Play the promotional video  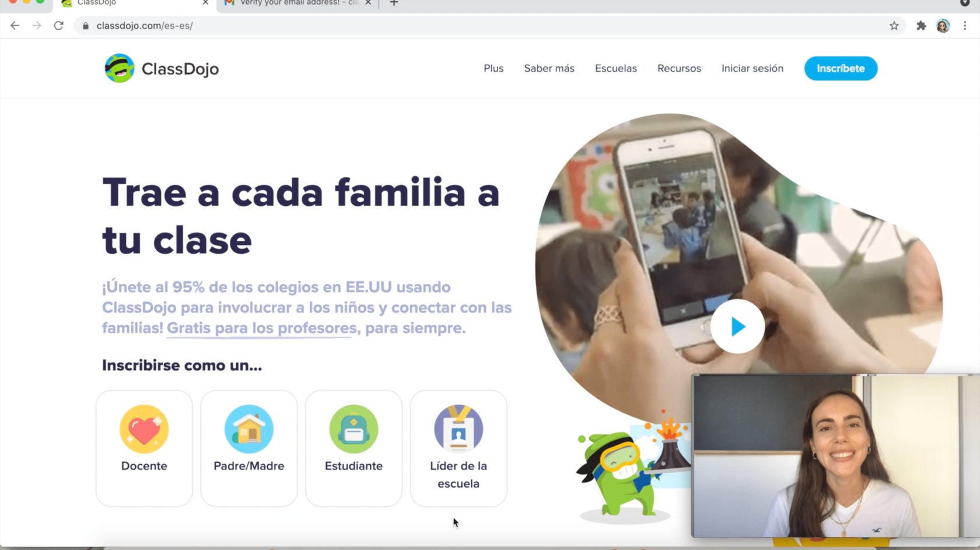[x=737, y=327]
